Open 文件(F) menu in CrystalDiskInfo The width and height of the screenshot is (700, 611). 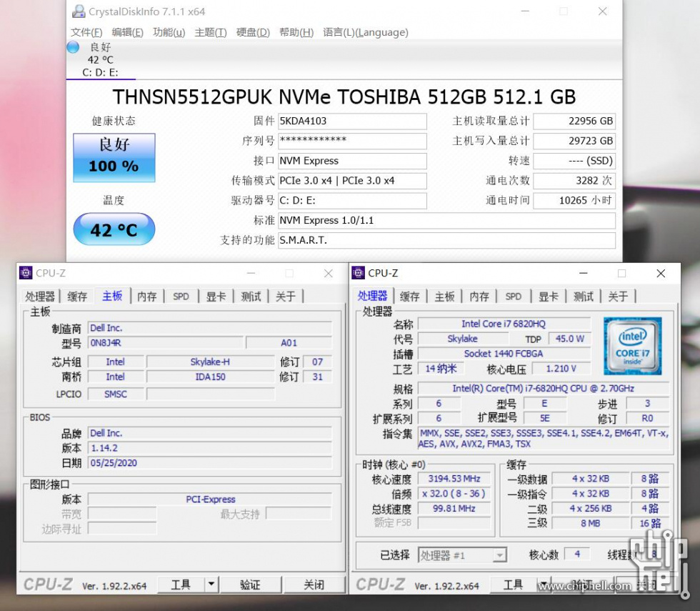point(86,32)
